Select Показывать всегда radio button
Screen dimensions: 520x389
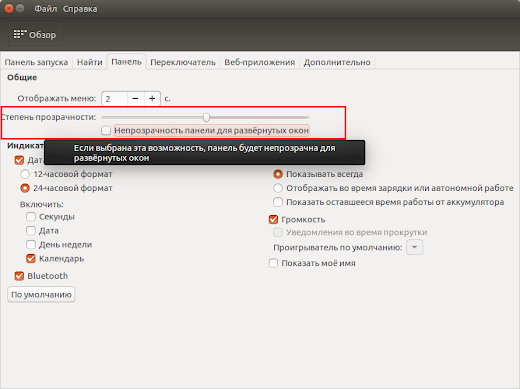[278, 174]
